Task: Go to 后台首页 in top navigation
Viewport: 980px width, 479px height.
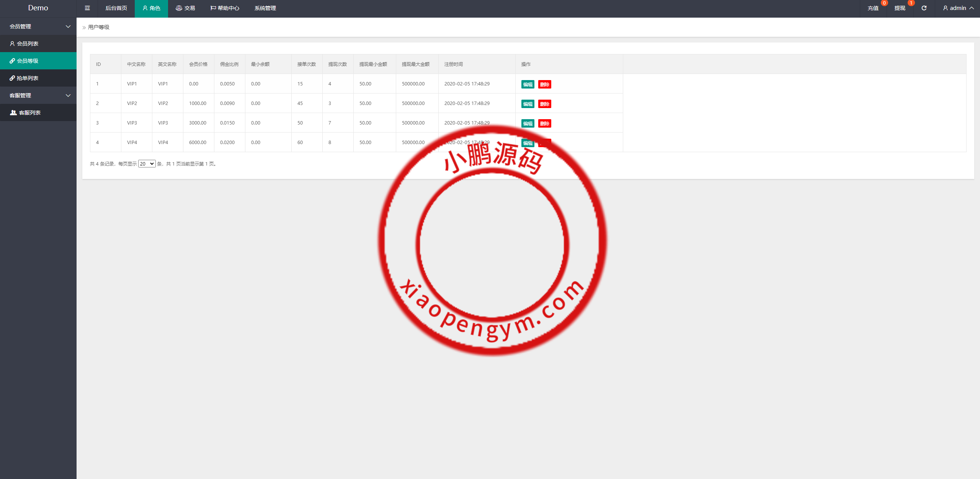Action: point(116,8)
